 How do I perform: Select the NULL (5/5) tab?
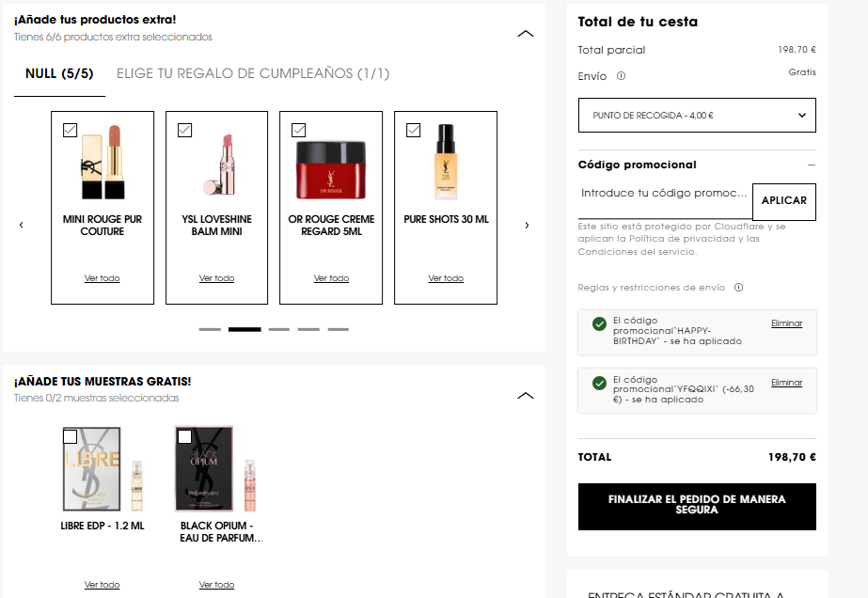tap(59, 73)
